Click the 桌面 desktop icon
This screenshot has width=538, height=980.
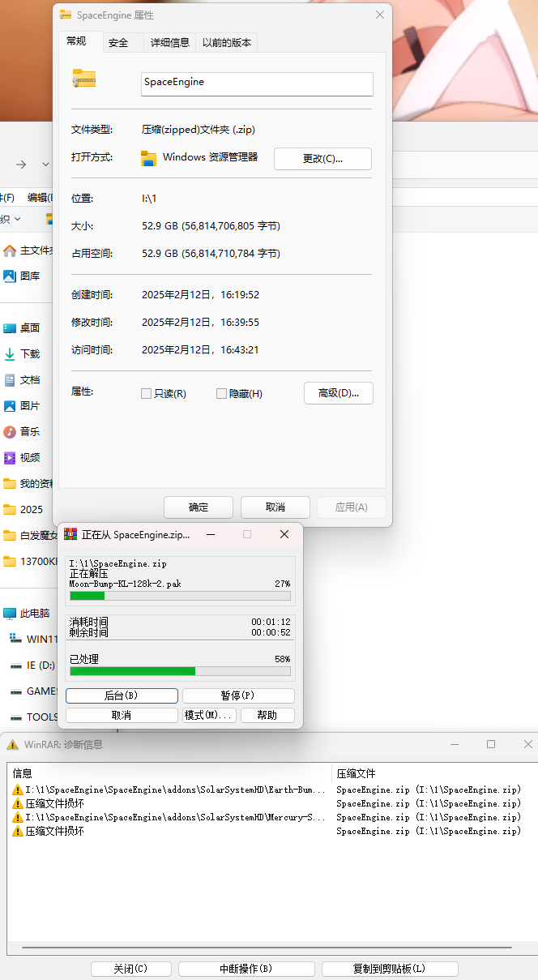pos(10,328)
